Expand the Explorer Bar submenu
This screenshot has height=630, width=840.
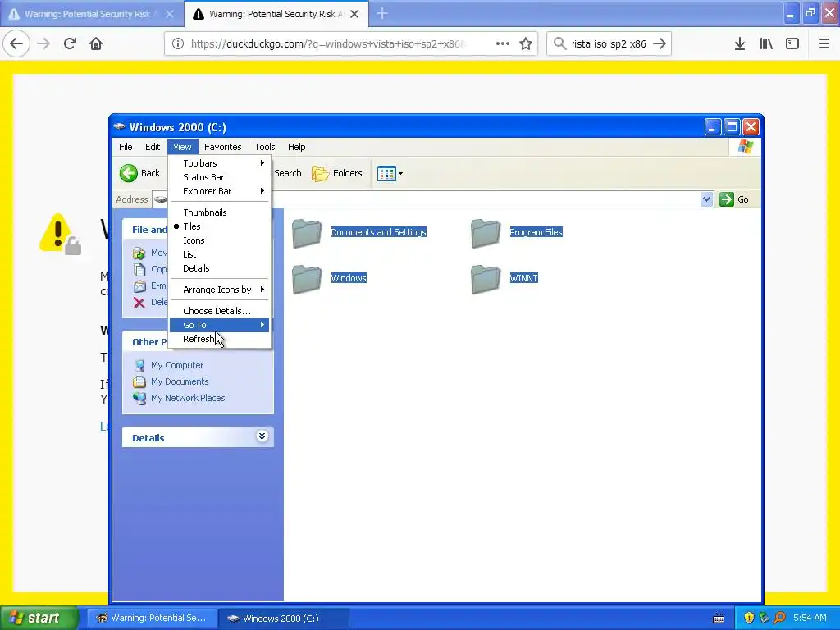(x=220, y=190)
